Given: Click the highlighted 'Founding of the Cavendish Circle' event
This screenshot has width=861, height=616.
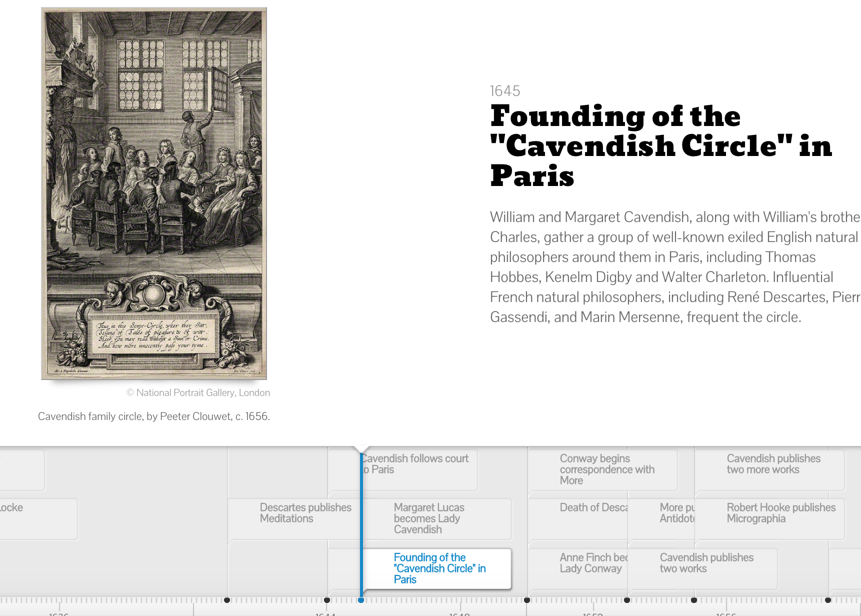Looking at the screenshot, I should [x=437, y=569].
